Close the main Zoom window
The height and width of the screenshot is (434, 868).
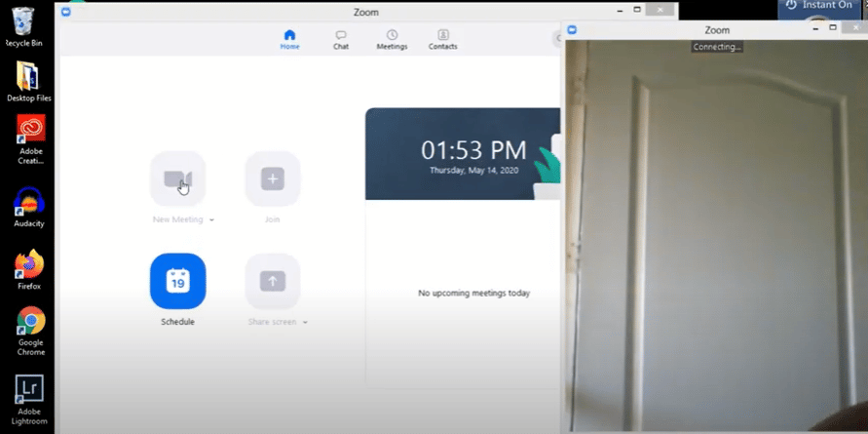pos(660,10)
